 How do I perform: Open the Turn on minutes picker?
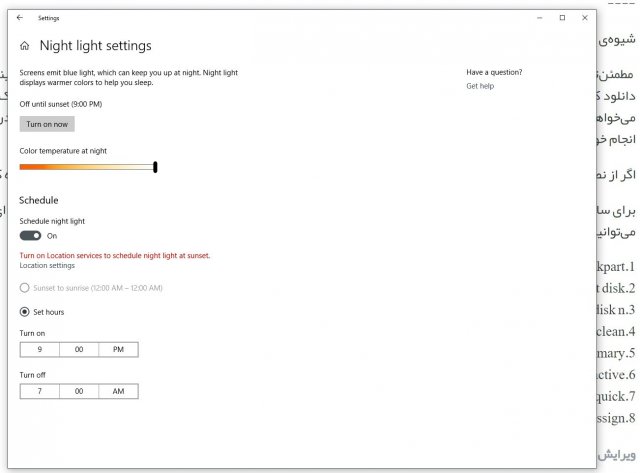[79, 350]
